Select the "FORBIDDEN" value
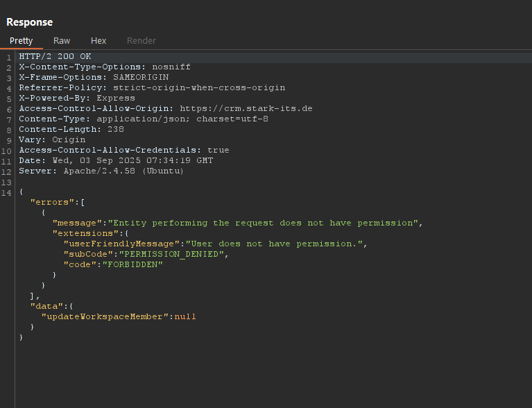Screen dimensions: 532x408 (132, 264)
